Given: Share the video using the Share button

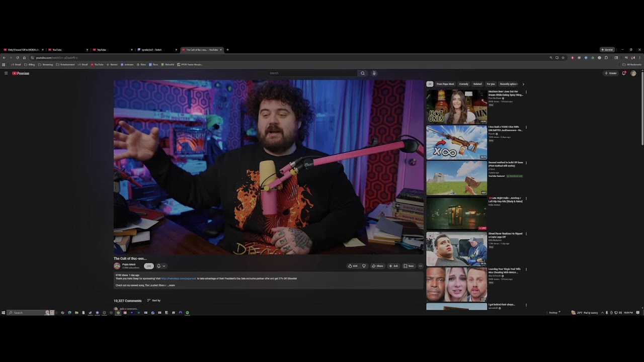Looking at the screenshot, I should point(378,266).
